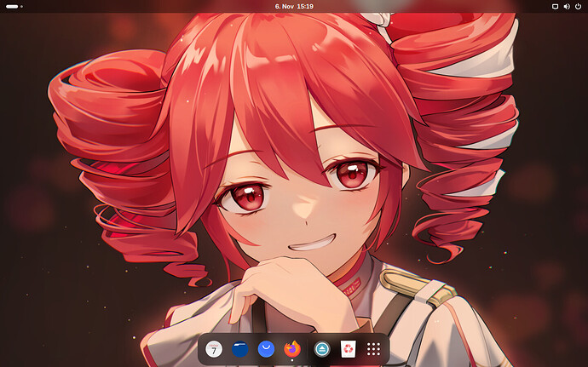Click the divider between Firefox and eject icon
Image resolution: width=588 pixels, height=367 pixels.
tap(307, 348)
